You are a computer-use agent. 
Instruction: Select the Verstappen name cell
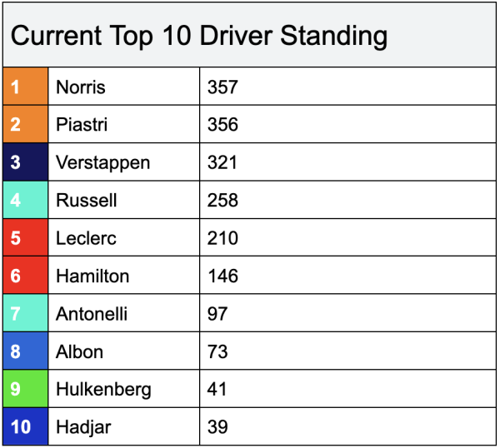[x=123, y=162]
